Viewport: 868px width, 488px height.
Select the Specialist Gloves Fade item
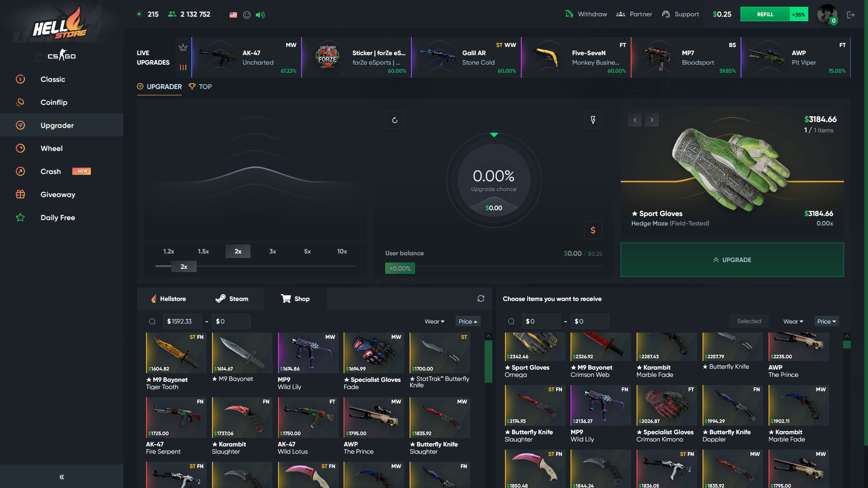374,361
